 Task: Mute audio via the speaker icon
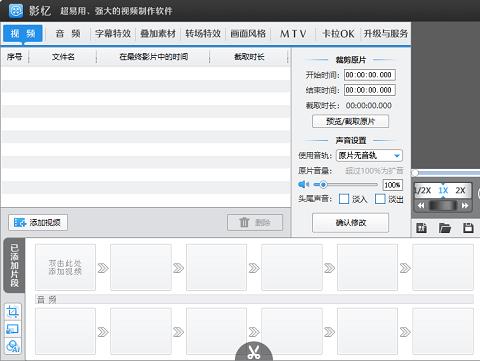(x=303, y=184)
